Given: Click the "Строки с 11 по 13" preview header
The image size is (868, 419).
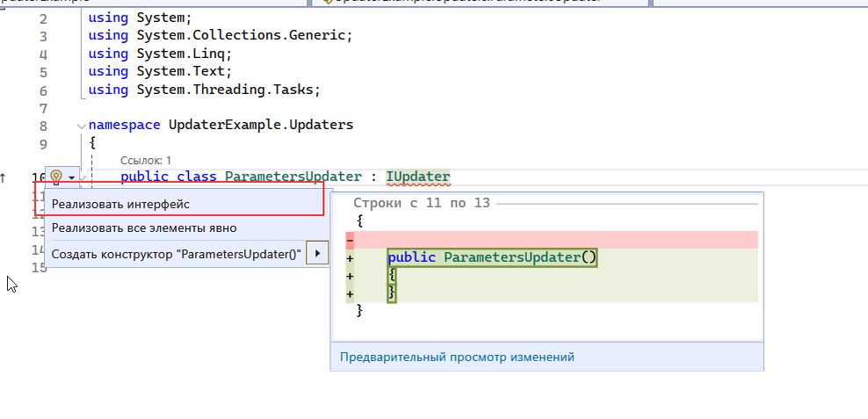Looking at the screenshot, I should point(422,203).
